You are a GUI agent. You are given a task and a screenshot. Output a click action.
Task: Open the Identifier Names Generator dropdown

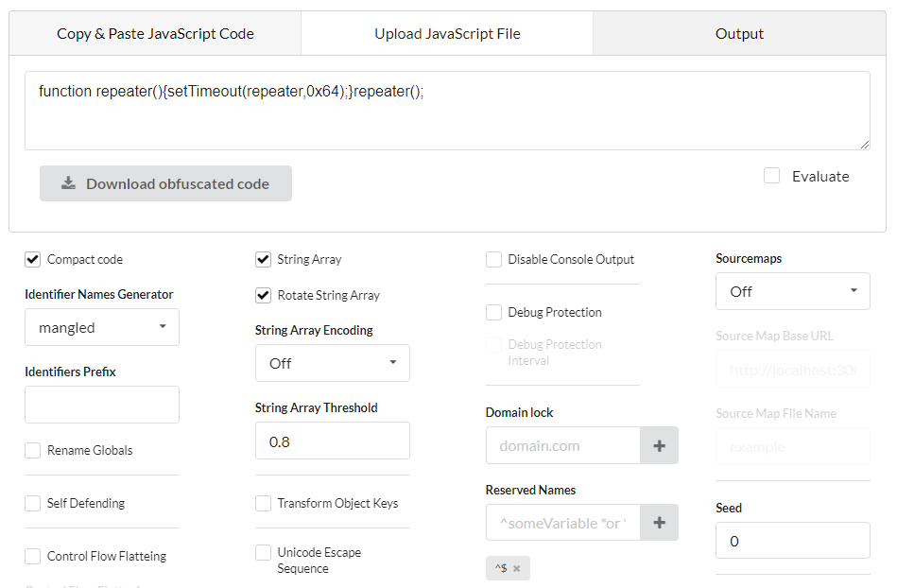[102, 327]
